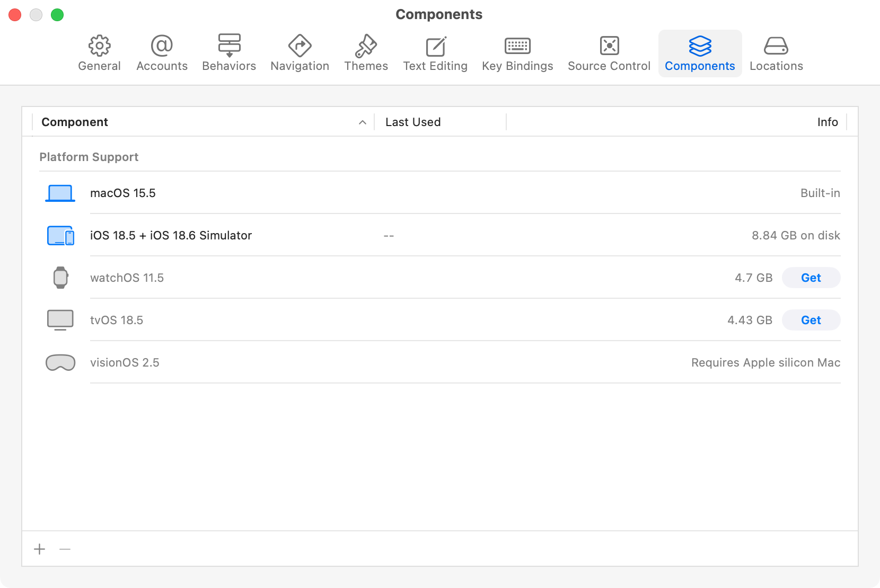Click the iOS Simulator devices icon

click(60, 235)
